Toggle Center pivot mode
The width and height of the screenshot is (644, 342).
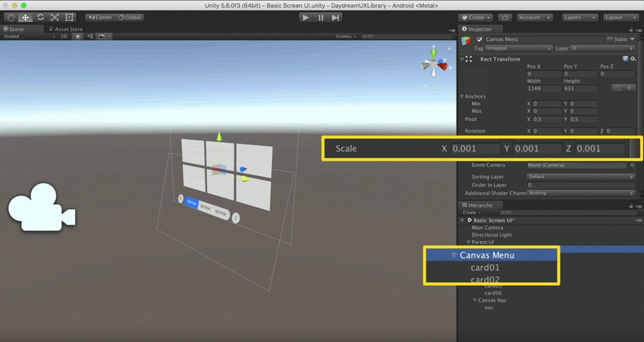(x=100, y=18)
